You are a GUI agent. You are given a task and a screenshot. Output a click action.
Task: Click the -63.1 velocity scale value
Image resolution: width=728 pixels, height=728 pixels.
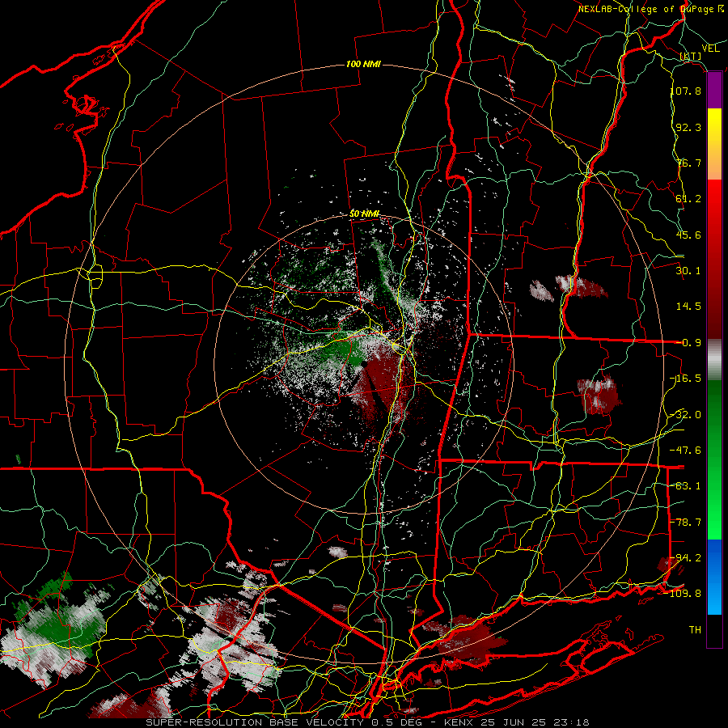[x=686, y=486]
